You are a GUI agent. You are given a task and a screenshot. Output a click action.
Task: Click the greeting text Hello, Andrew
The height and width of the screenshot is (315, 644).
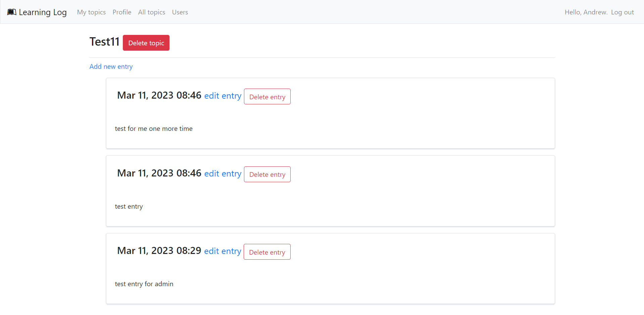click(x=586, y=12)
